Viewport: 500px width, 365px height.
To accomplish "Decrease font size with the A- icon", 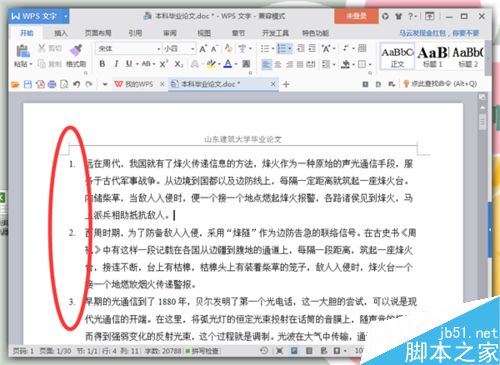I will tap(214, 49).
